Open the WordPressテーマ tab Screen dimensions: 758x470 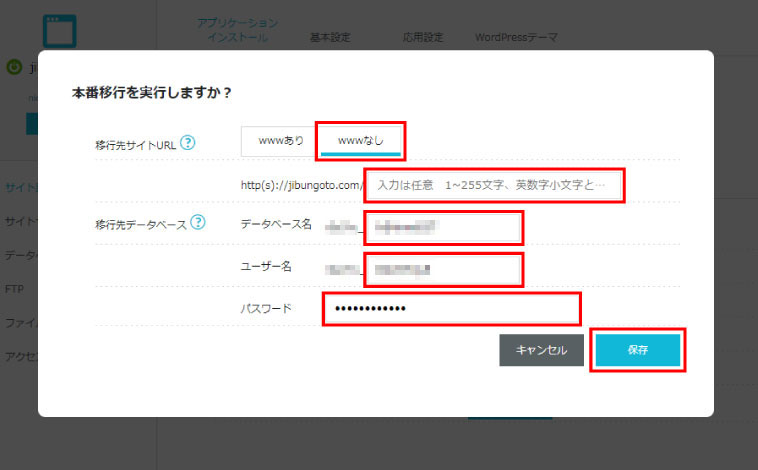pyautogui.click(x=516, y=38)
